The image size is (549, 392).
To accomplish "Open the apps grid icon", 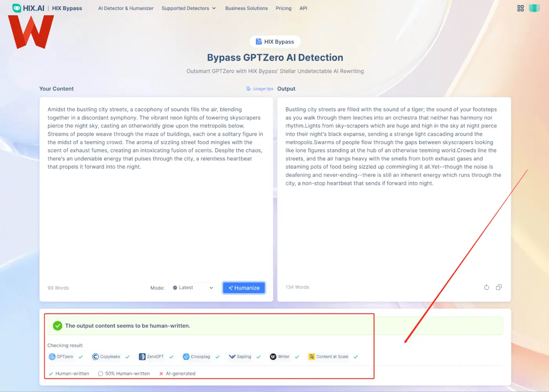I will (520, 8).
